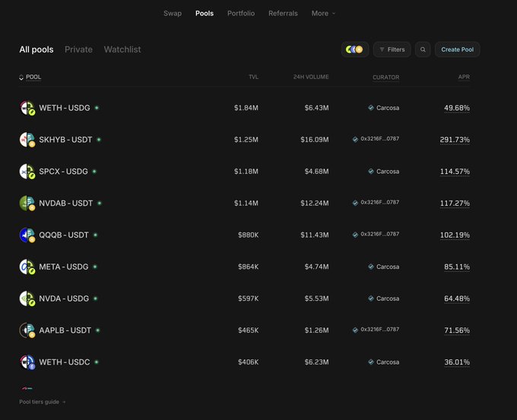
Task: Click the green status dot beside SPCX - USDG
Action: tap(94, 172)
